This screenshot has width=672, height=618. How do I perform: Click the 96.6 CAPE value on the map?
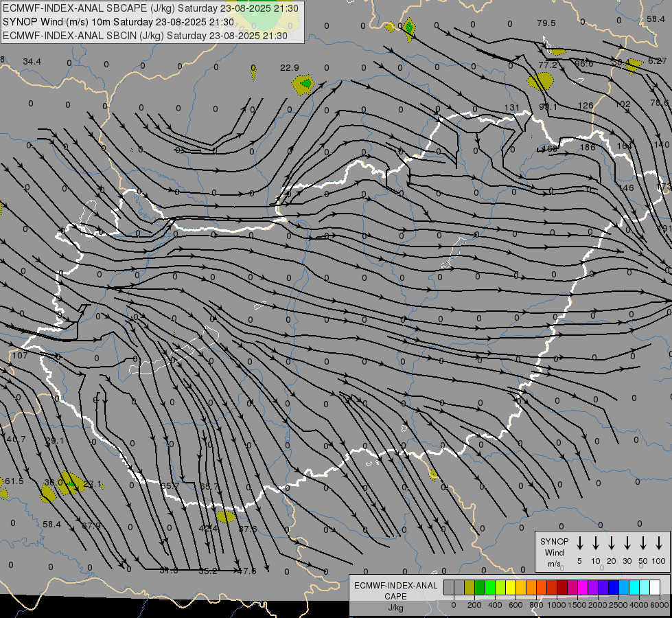pos(584,64)
